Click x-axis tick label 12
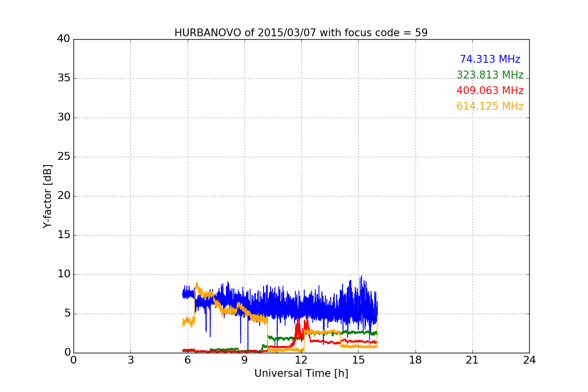This screenshot has height=392, width=588. [301, 360]
